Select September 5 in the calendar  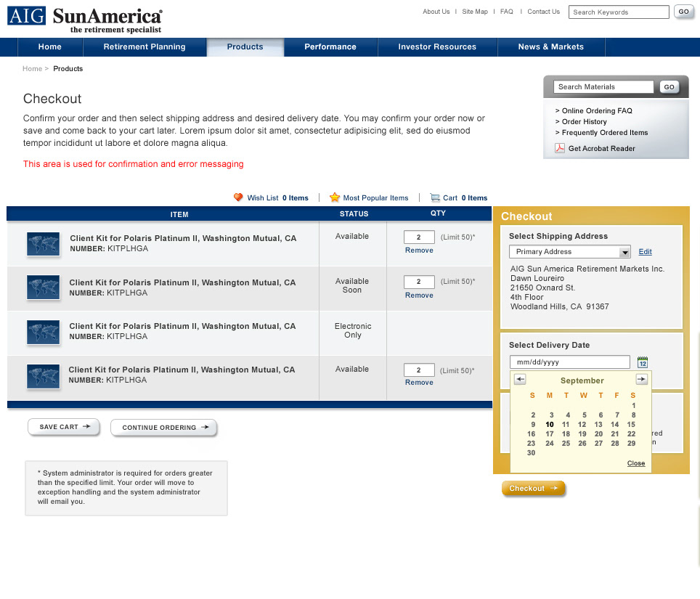585,415
